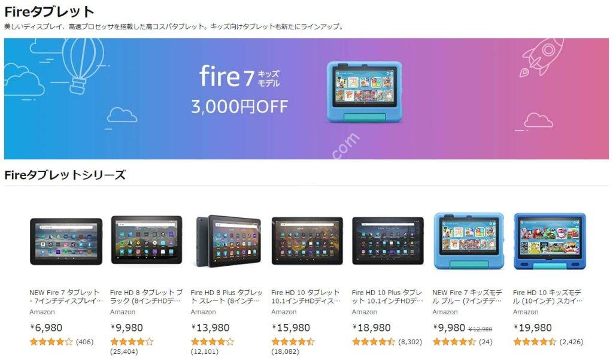
Task: Open NEW Fire 7 タブレット title link
Action: (x=66, y=296)
